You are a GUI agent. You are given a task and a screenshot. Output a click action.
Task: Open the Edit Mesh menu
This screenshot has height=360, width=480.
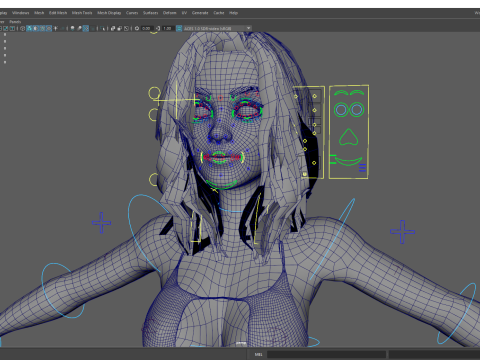(58, 13)
